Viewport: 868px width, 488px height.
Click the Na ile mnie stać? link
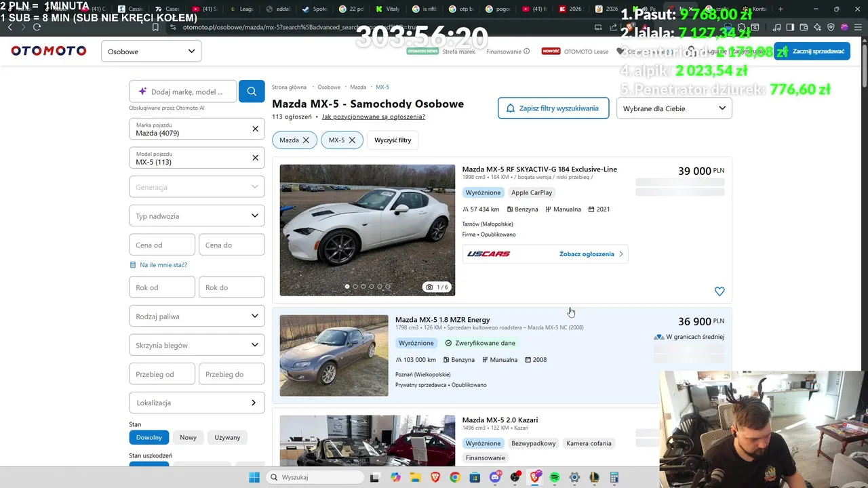(163, 265)
